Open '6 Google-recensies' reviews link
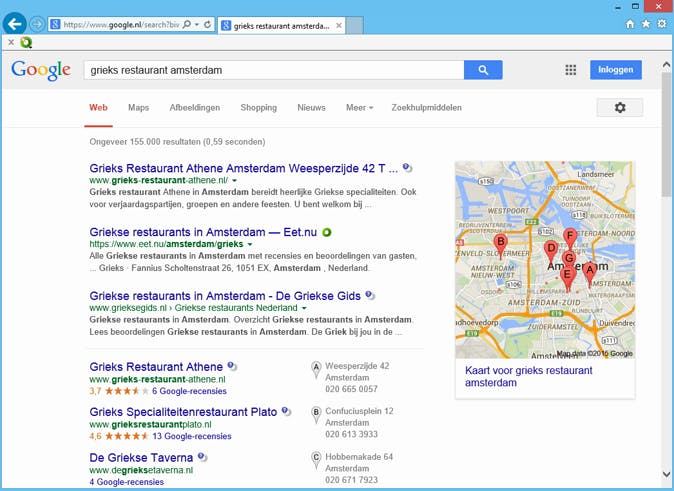Image resolution: width=674 pixels, height=491 pixels. pyautogui.click(x=189, y=391)
